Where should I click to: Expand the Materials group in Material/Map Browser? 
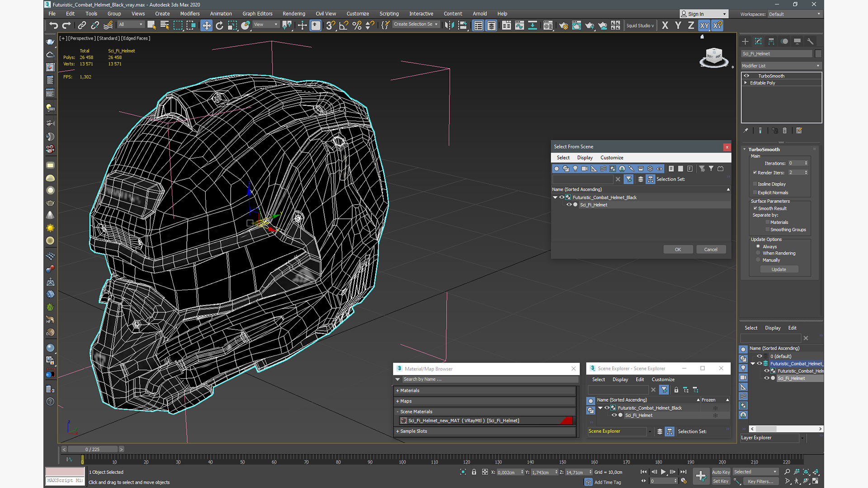pos(485,390)
